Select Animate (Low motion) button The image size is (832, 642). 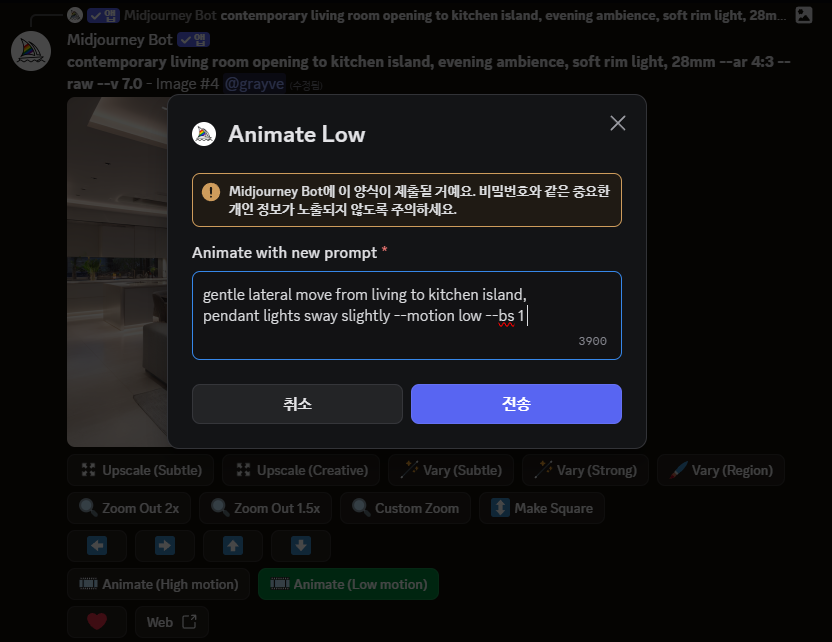pyautogui.click(x=349, y=584)
